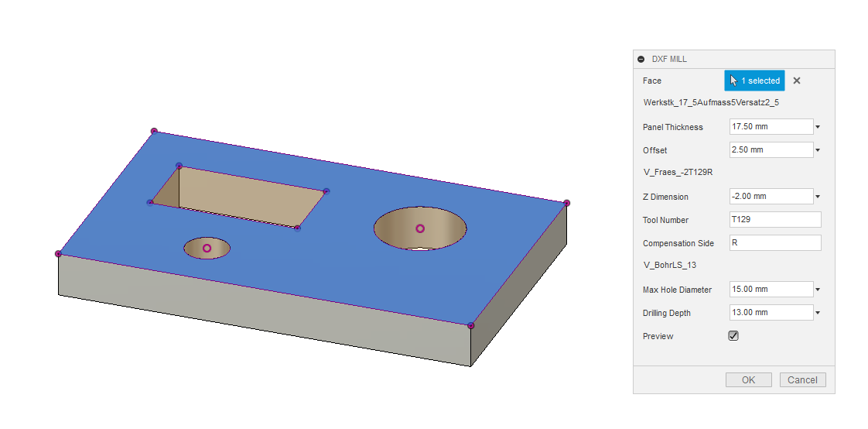Expand the Max Hole Diameter dropdown

coord(818,290)
